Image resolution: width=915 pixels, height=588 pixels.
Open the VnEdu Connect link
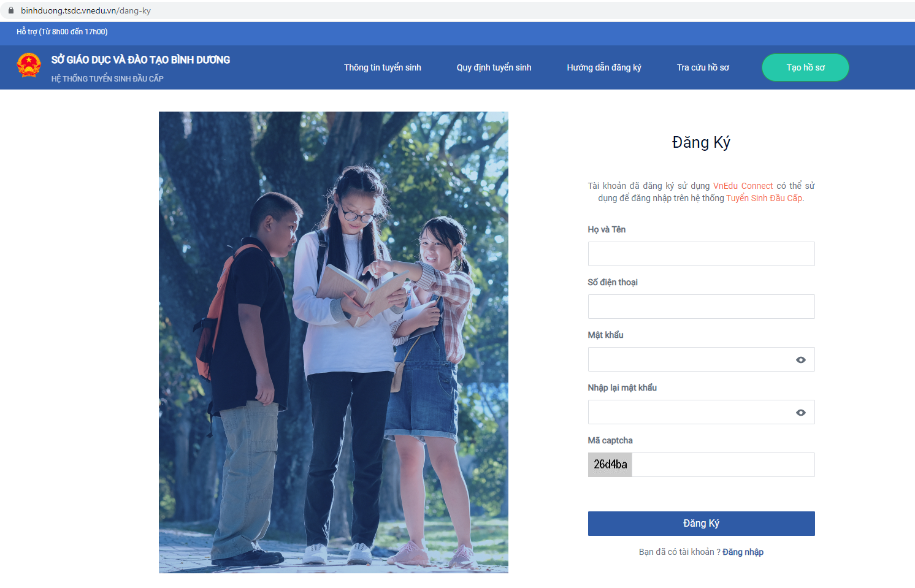[743, 186]
